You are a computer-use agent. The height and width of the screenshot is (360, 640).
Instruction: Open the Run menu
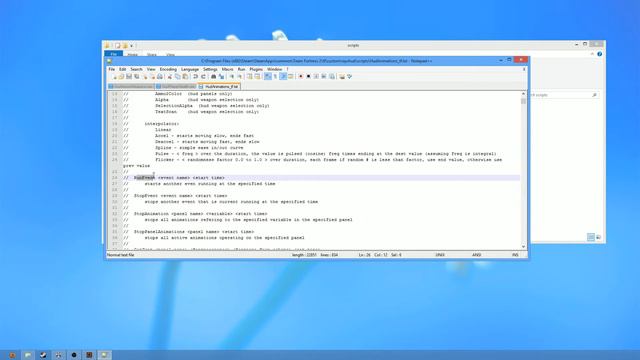(x=241, y=69)
